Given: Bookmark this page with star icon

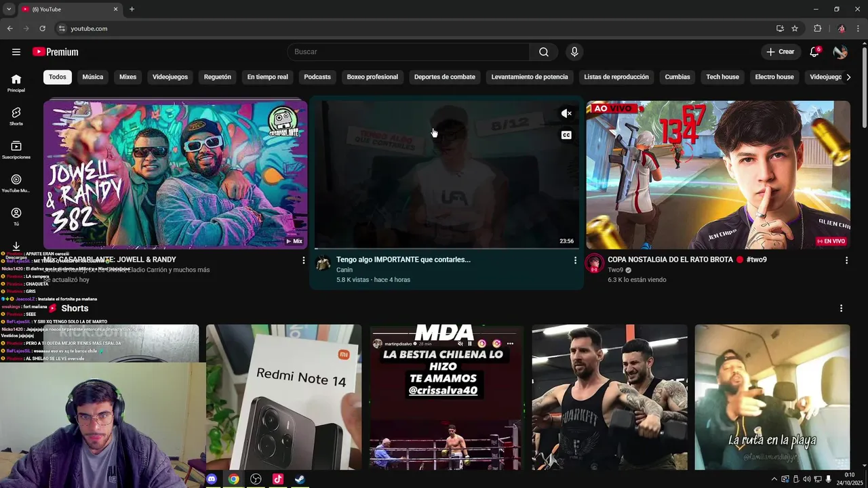Looking at the screenshot, I should (795, 28).
